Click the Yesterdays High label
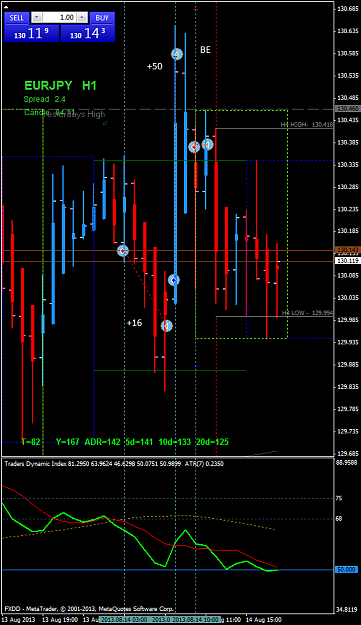 click(74, 114)
